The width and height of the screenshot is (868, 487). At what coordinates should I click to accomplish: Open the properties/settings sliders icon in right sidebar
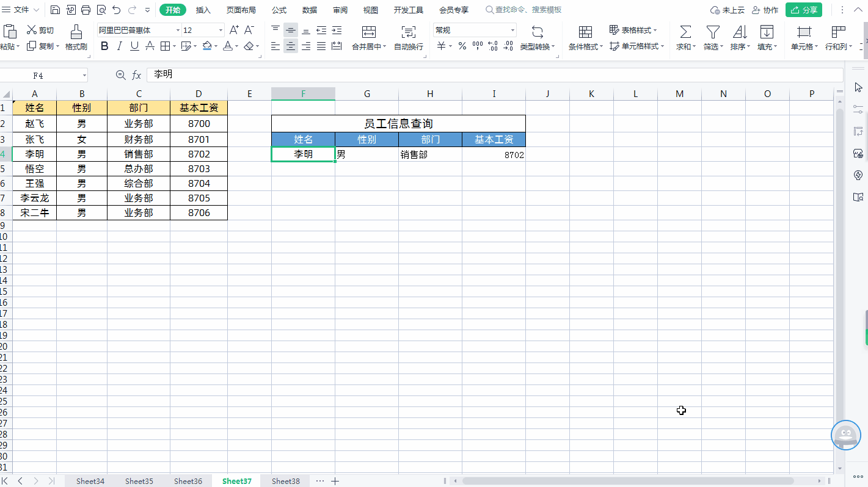pos(858,109)
